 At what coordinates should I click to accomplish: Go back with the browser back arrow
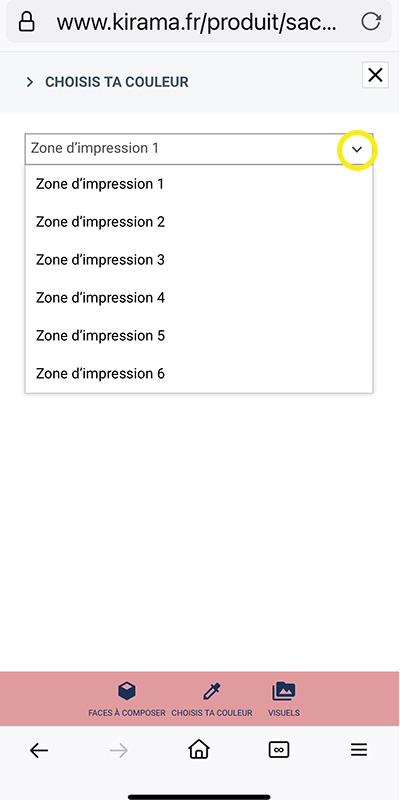click(39, 750)
